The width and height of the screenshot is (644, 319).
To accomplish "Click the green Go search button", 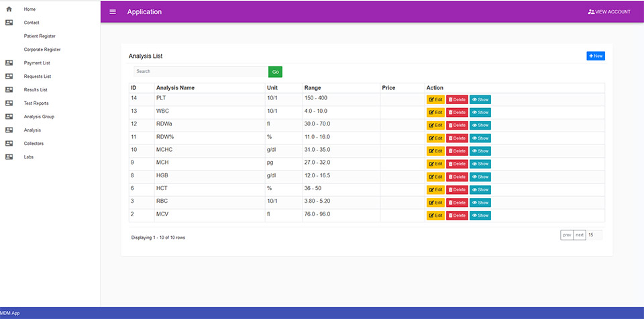I will click(275, 72).
